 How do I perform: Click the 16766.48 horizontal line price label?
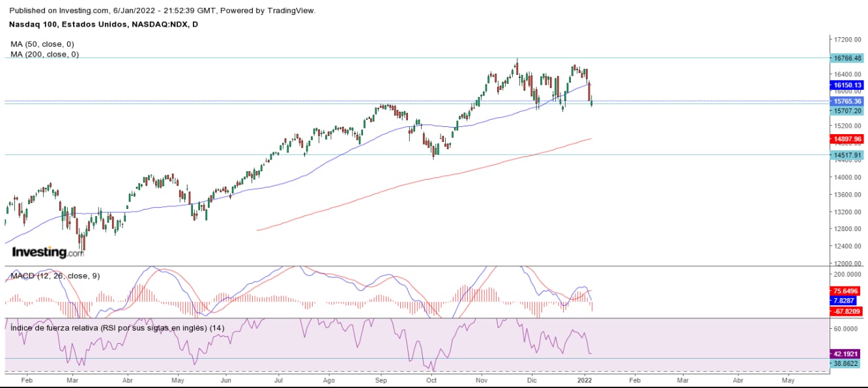pyautogui.click(x=847, y=57)
